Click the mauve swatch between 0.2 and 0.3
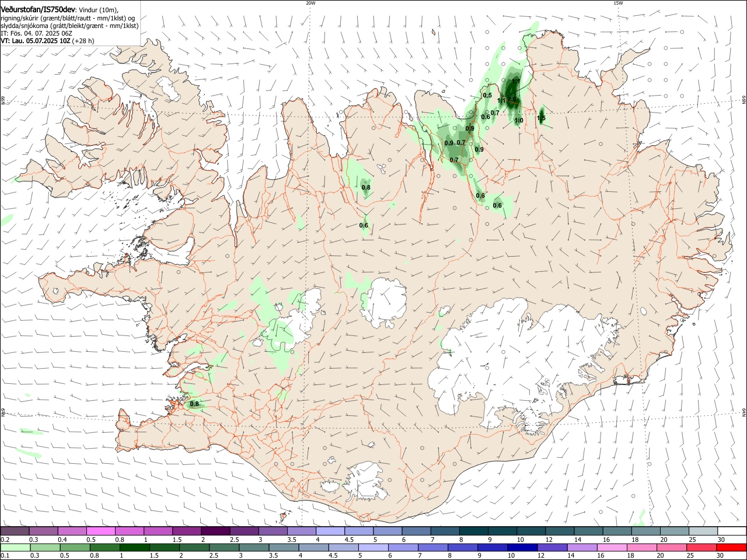This screenshot has height=560, width=747. [15, 531]
